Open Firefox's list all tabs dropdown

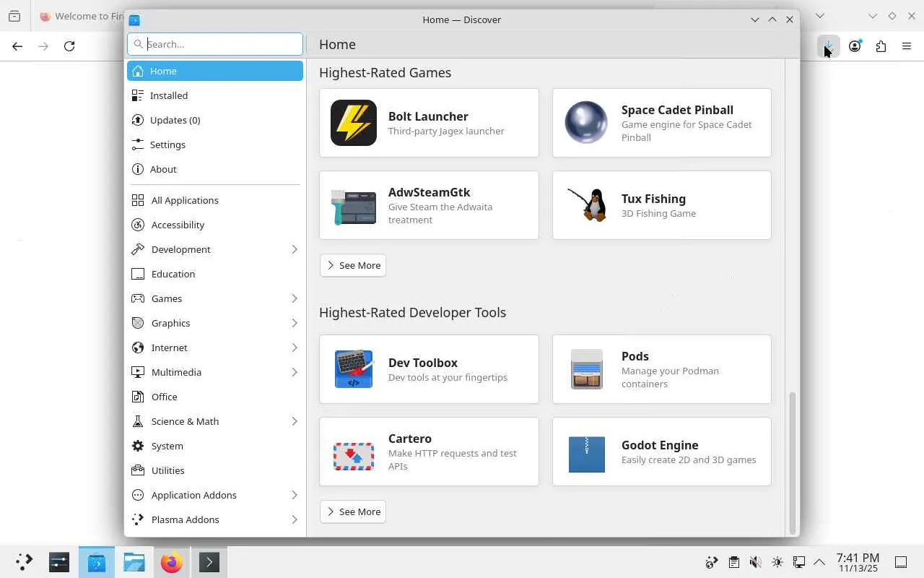tap(819, 16)
